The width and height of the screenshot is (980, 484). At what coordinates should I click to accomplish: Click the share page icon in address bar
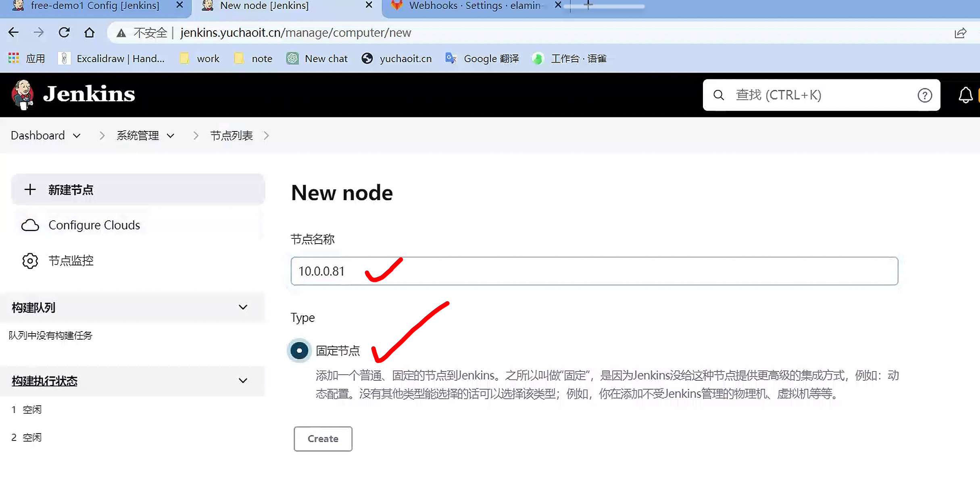point(960,33)
